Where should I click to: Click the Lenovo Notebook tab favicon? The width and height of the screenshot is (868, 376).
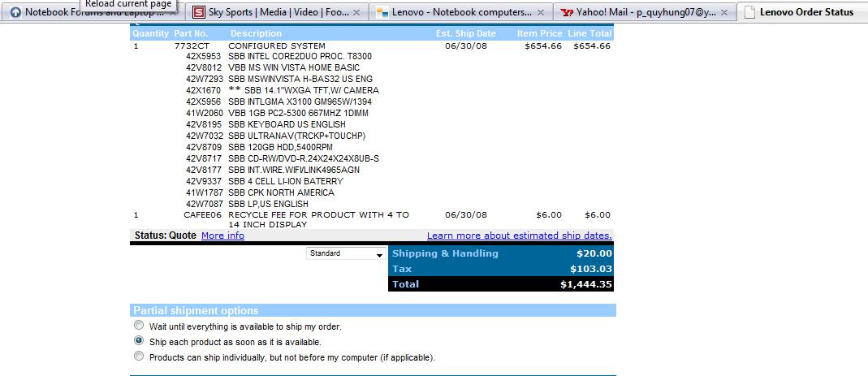coord(382,12)
